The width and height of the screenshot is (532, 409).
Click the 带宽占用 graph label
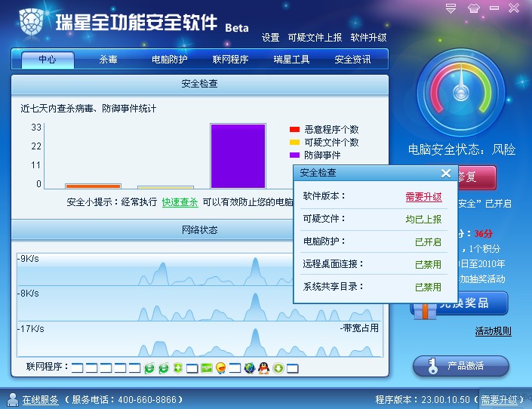coord(361,328)
